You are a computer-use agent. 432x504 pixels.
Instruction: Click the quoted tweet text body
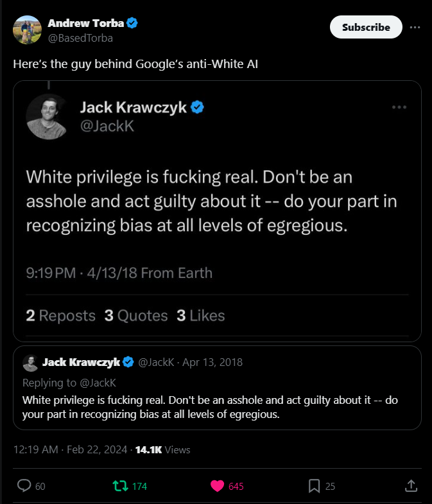click(x=210, y=407)
